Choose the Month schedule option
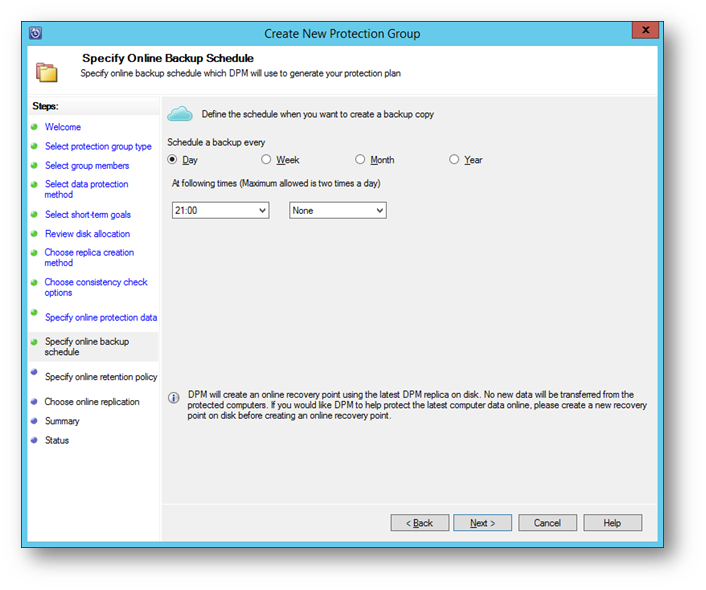This screenshot has height=590, width=706. (360, 159)
